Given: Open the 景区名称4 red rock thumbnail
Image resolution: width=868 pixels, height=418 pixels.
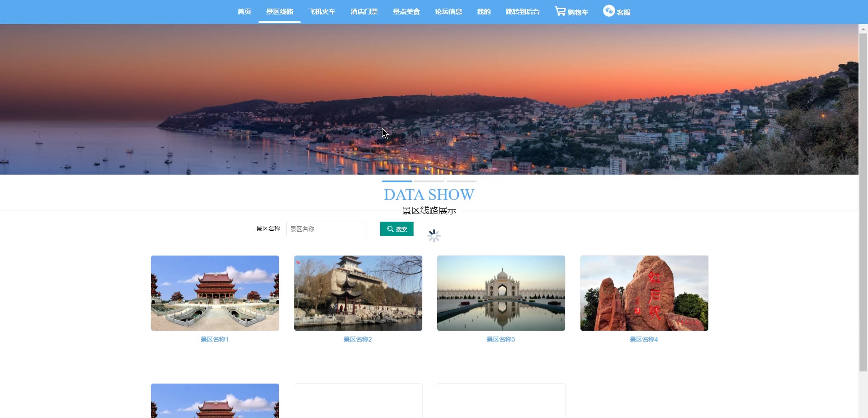Looking at the screenshot, I should [x=644, y=293].
